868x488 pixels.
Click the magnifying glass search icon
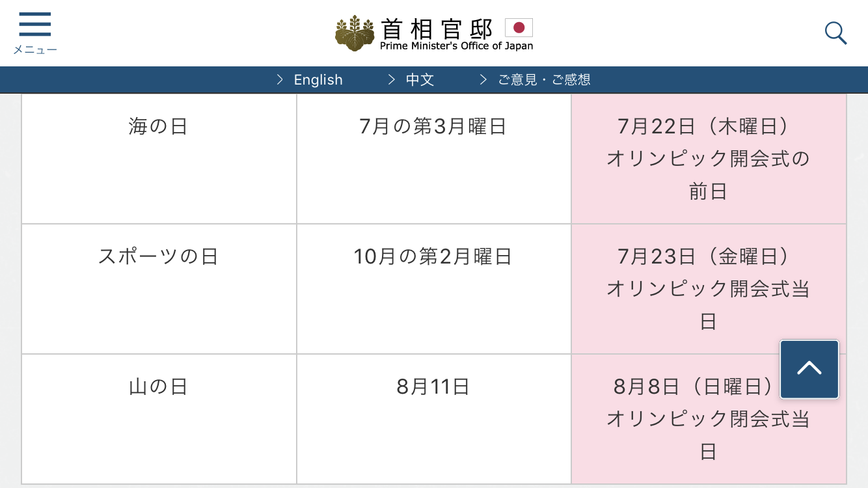point(835,33)
